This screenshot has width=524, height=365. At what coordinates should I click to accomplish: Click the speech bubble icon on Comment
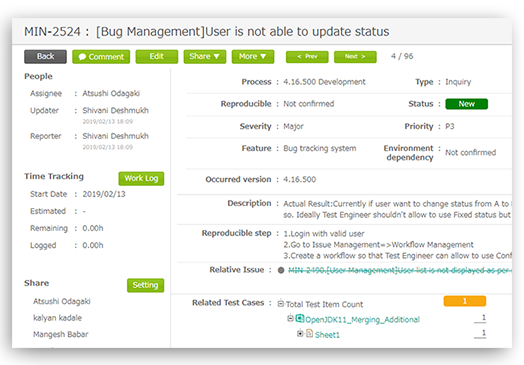(x=82, y=57)
